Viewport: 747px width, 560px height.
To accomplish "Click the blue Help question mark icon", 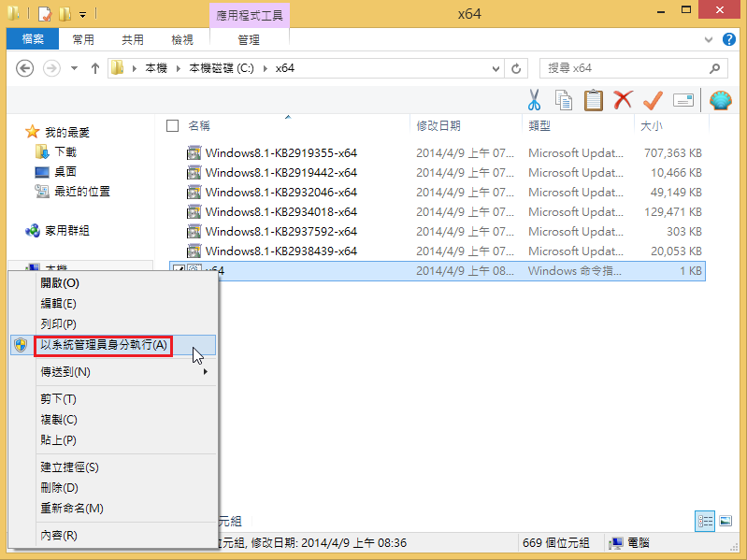I will pyautogui.click(x=730, y=39).
